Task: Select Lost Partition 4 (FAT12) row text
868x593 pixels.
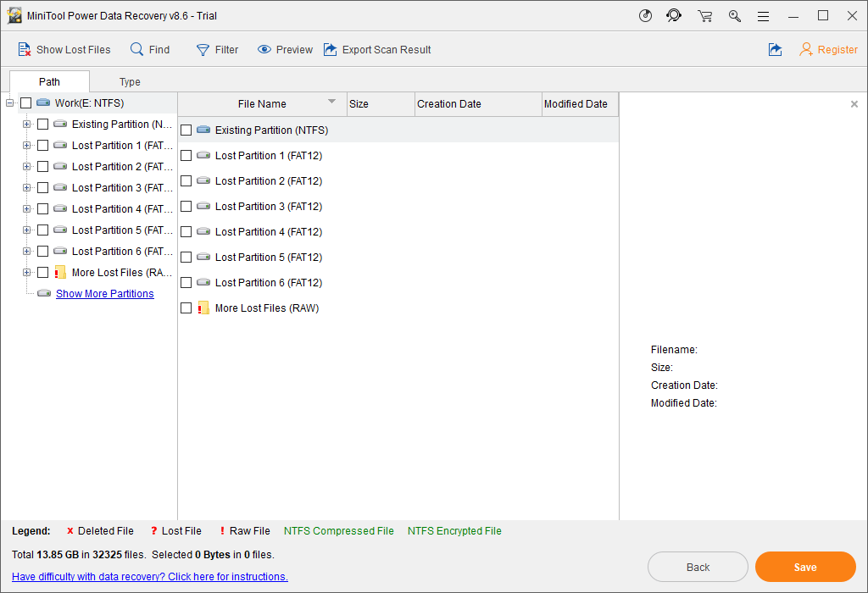Action: (x=269, y=232)
